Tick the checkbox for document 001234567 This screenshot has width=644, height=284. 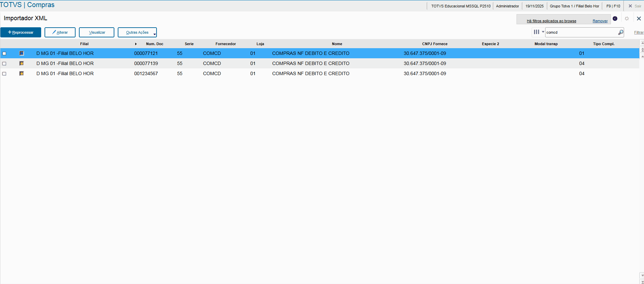[x=4, y=74]
